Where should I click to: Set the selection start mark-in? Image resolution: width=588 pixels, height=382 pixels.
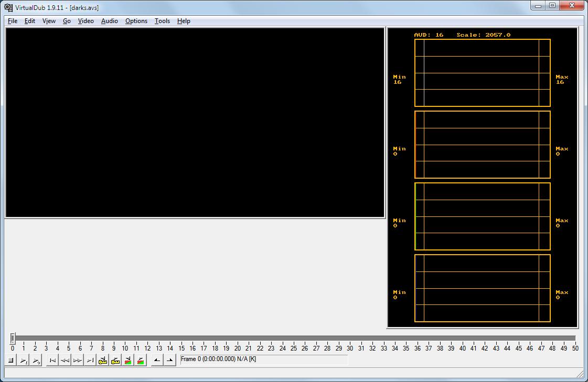click(157, 361)
